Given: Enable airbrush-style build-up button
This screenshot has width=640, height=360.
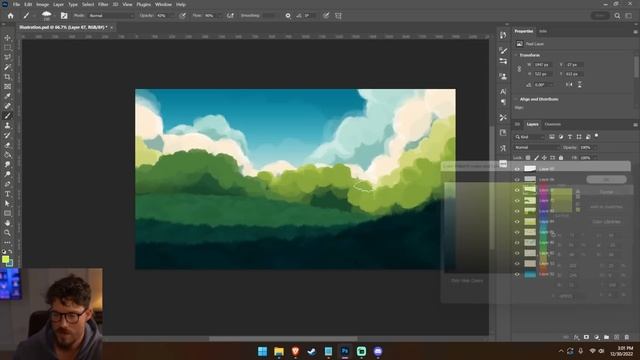Looking at the screenshot, I should (230, 16).
